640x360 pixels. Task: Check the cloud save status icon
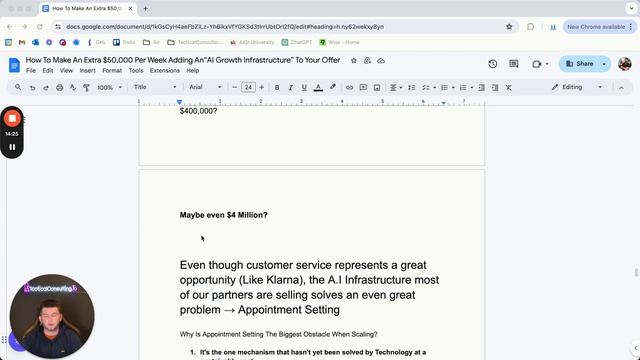pos(381,60)
